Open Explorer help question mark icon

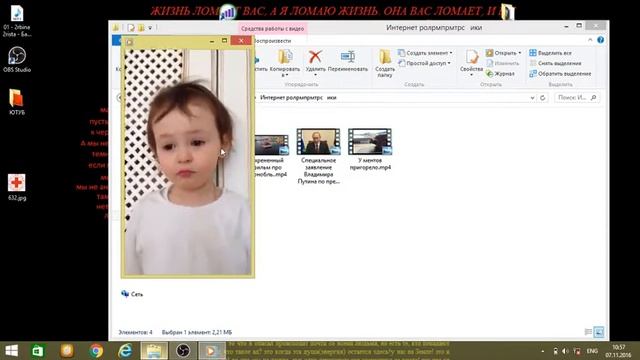click(600, 40)
